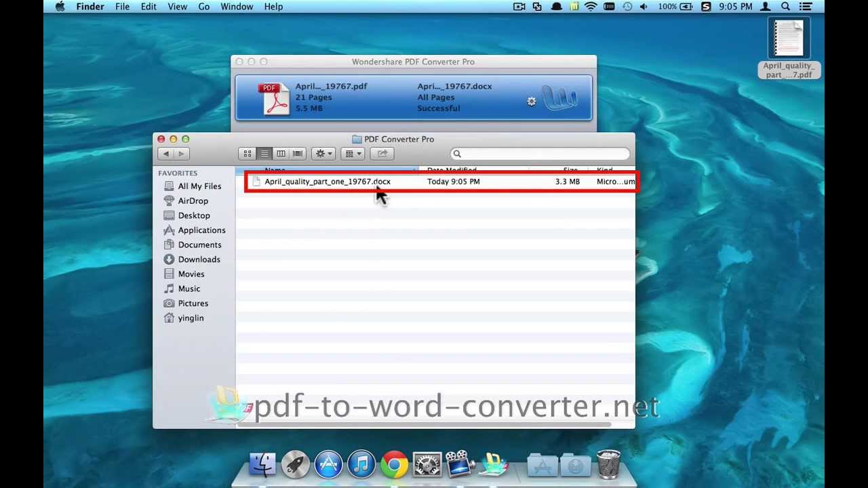Click the user account icon in menu bar
The width and height of the screenshot is (868, 488).
pyautogui.click(x=766, y=7)
